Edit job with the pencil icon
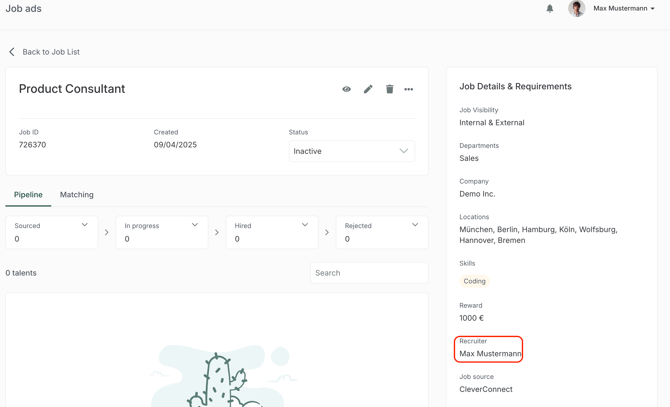Screen dimensions: 670x407 [368, 89]
